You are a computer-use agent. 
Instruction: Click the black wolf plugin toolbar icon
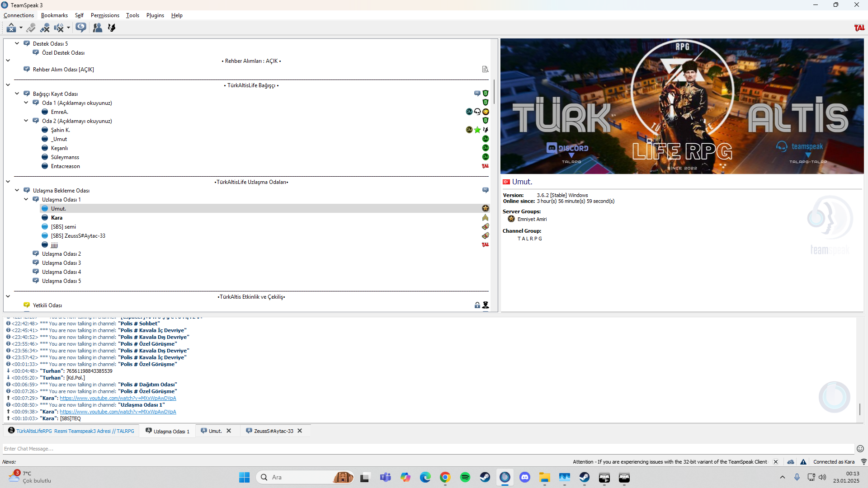coord(112,28)
